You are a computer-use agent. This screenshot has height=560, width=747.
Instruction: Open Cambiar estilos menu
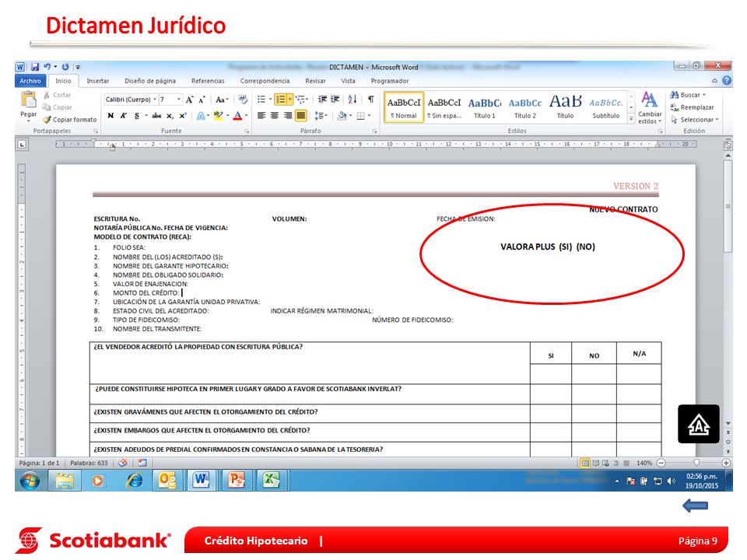coord(649,107)
